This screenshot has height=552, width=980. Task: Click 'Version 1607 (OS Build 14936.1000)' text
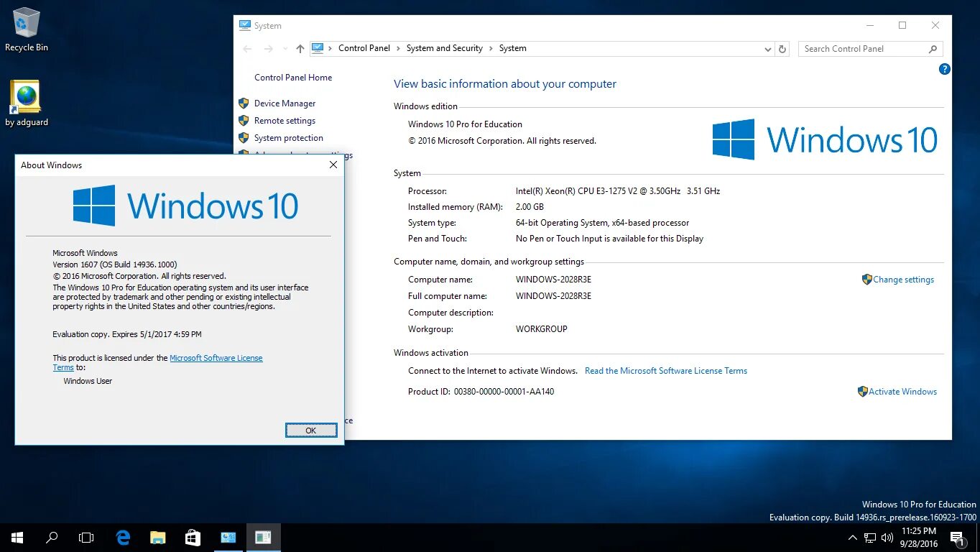click(x=115, y=264)
